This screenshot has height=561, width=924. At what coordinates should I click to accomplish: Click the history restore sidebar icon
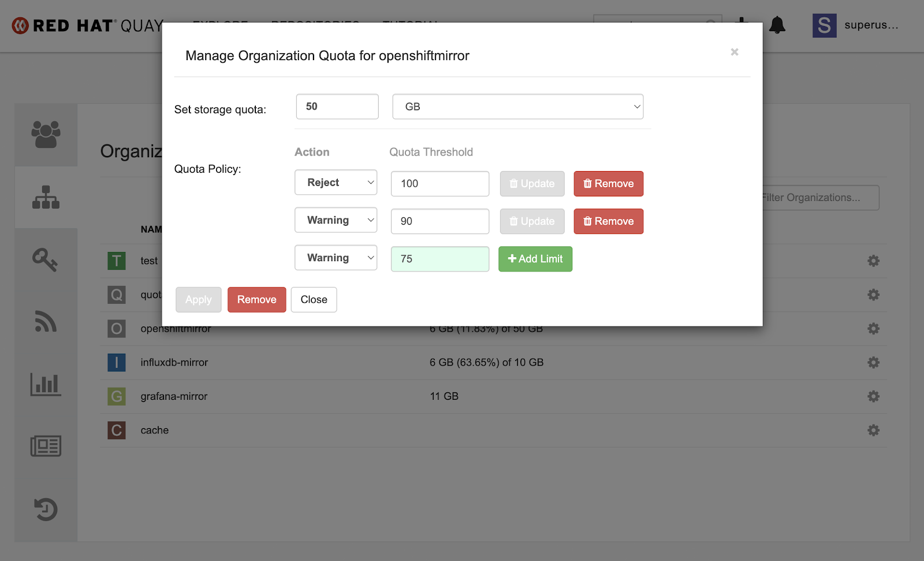(x=46, y=509)
